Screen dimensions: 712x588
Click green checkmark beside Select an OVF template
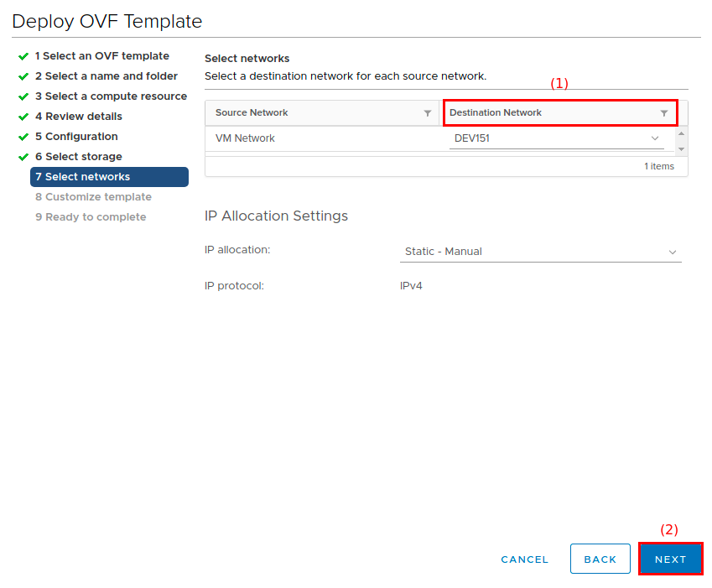pos(23,56)
